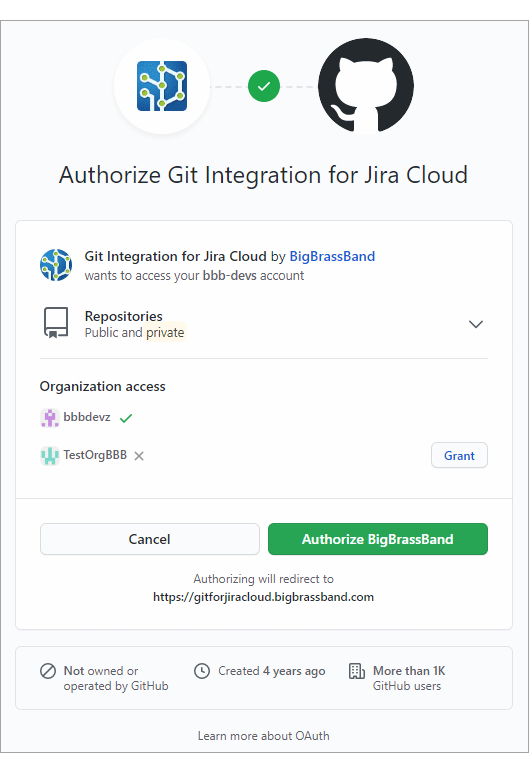Click the building icon beside More than 1K
The width and height of the screenshot is (529, 773).
(356, 671)
